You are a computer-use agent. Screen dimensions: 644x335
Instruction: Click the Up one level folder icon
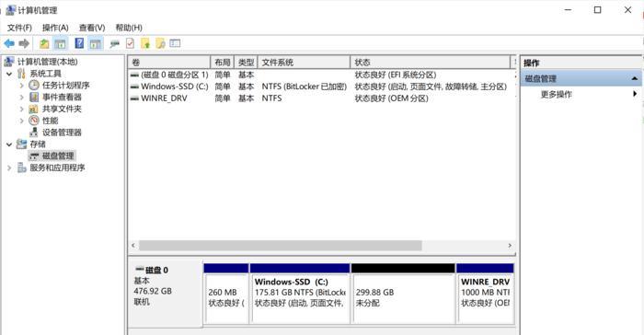click(44, 43)
